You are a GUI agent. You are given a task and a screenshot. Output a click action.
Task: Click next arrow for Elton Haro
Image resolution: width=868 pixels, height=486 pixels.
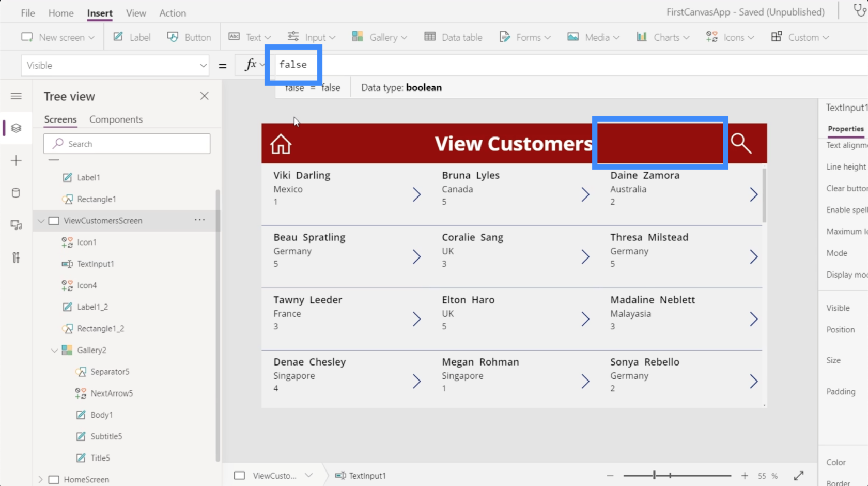pos(585,319)
